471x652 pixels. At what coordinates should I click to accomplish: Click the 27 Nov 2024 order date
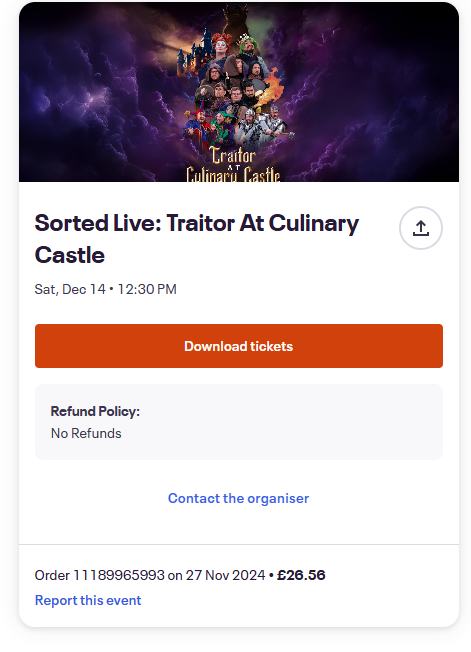[225, 575]
